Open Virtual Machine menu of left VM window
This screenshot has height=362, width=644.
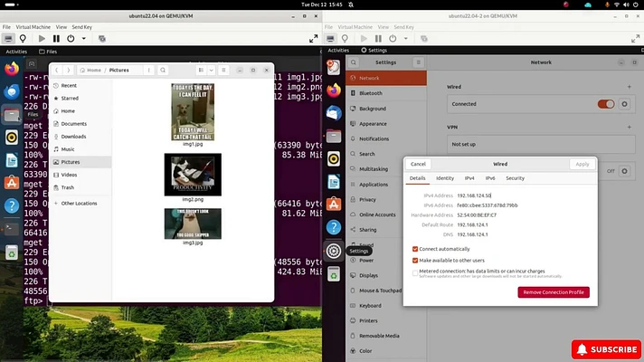(x=33, y=27)
